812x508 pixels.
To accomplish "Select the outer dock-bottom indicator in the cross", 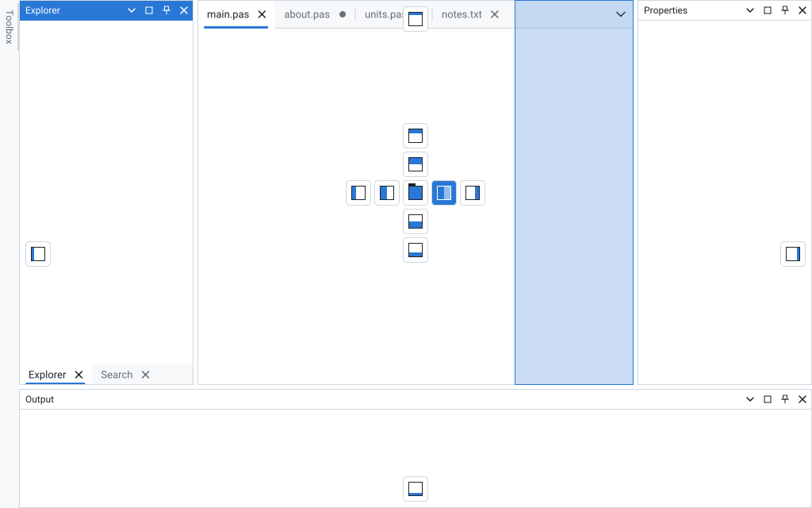I will (x=416, y=250).
